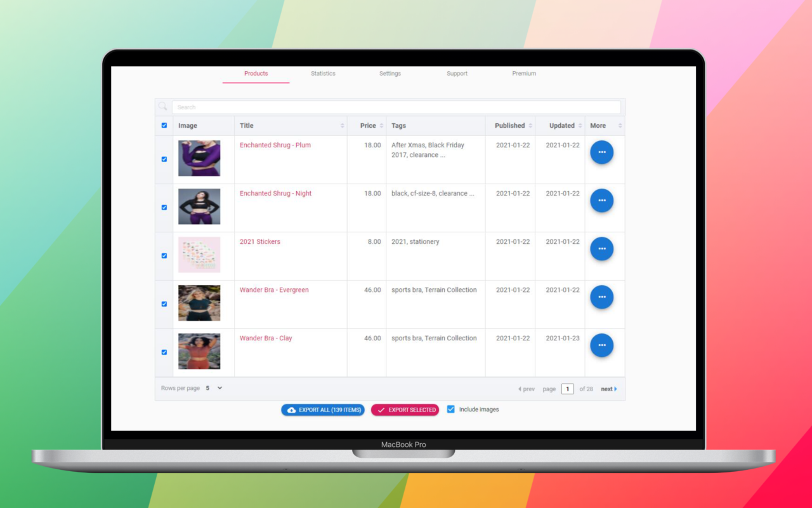Sort products by Price
The image size is (812, 508).
(381, 125)
